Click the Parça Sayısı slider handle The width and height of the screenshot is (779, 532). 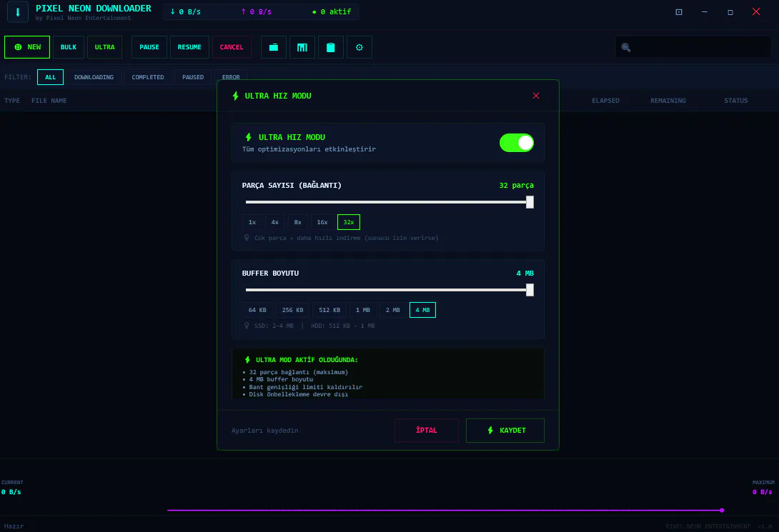(530, 202)
